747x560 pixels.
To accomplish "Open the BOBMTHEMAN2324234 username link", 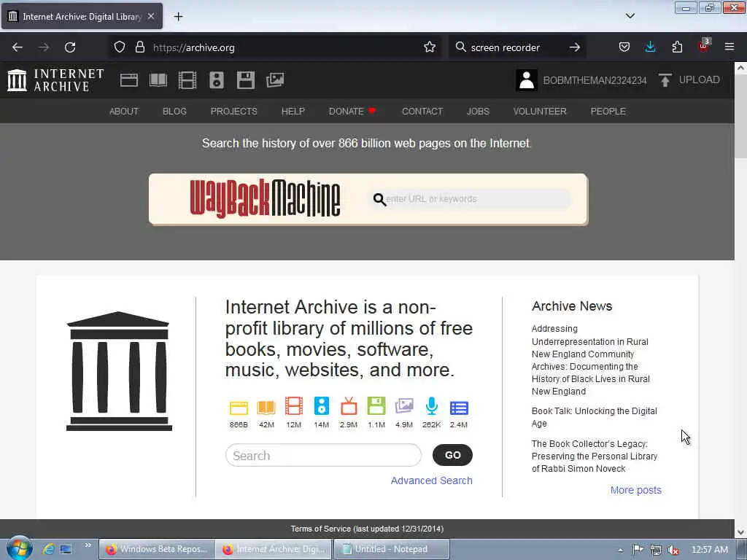I will [595, 80].
